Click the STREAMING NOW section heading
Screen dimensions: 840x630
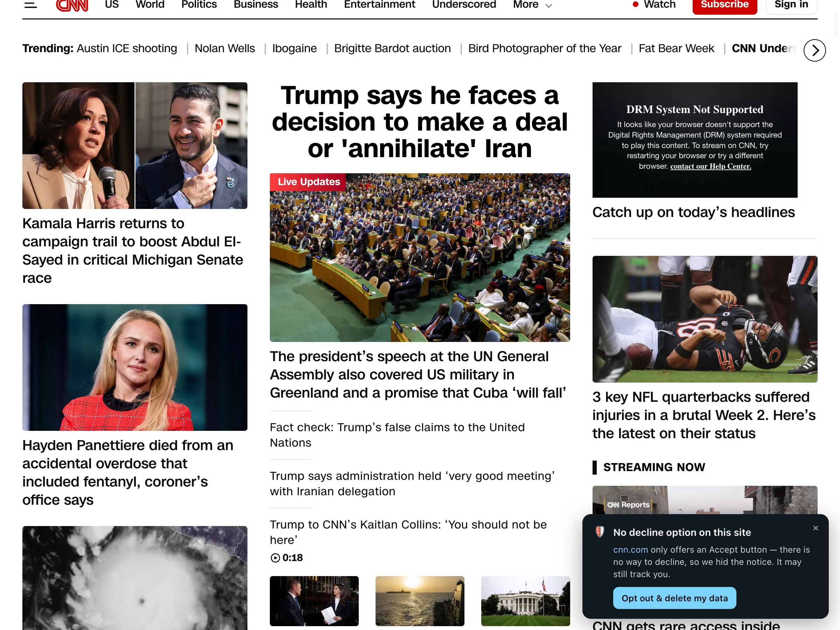pyautogui.click(x=654, y=467)
